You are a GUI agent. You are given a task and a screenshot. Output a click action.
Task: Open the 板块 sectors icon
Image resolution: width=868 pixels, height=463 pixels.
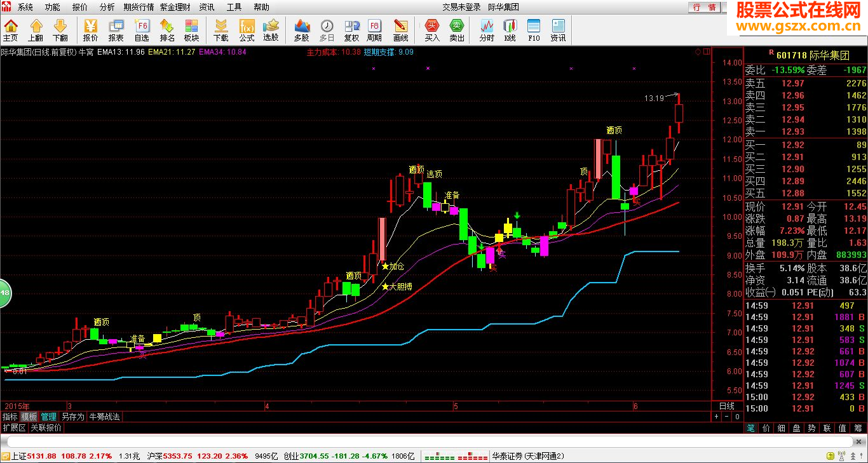click(192, 30)
